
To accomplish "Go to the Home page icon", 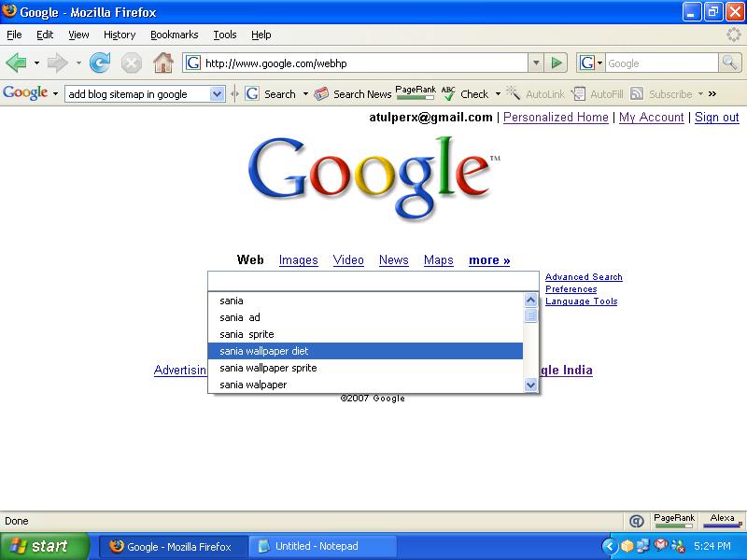I will [162, 63].
